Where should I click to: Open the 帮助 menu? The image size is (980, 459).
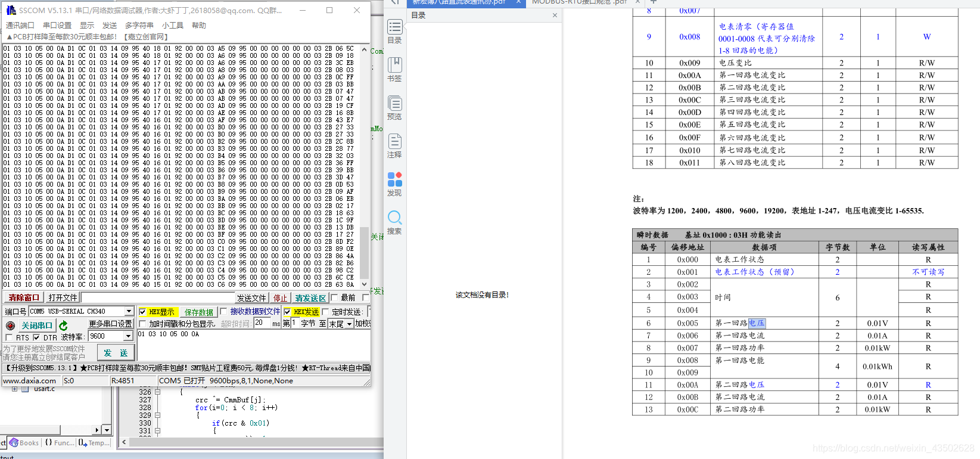(199, 26)
